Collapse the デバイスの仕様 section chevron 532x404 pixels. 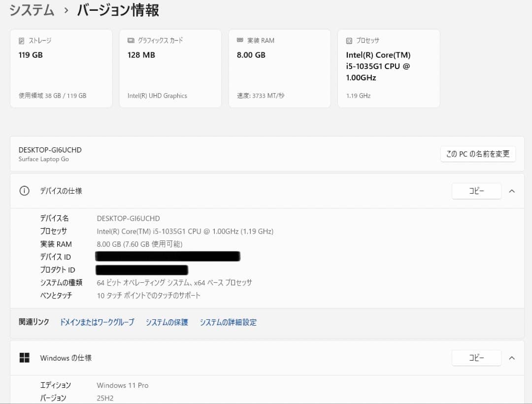pyautogui.click(x=512, y=191)
